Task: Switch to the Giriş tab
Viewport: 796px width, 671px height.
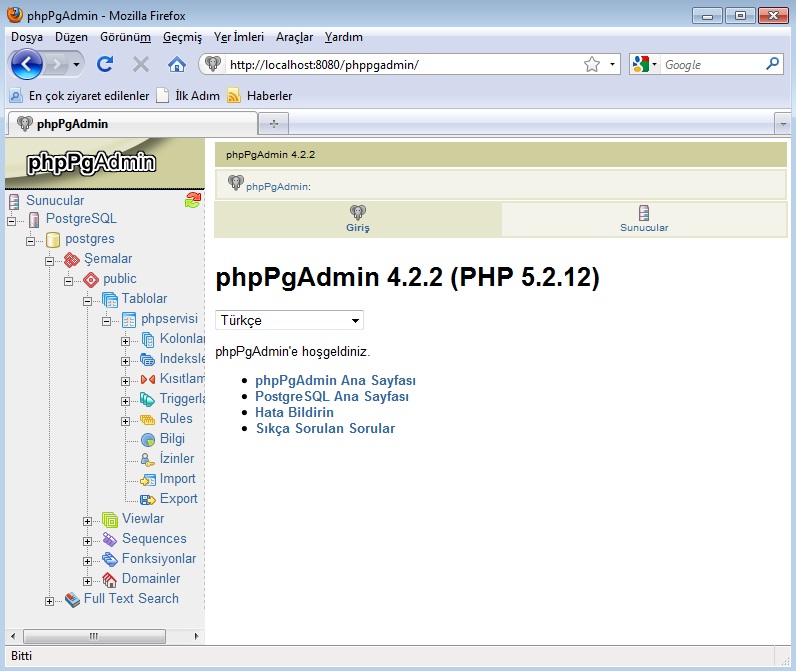Action: (358, 219)
